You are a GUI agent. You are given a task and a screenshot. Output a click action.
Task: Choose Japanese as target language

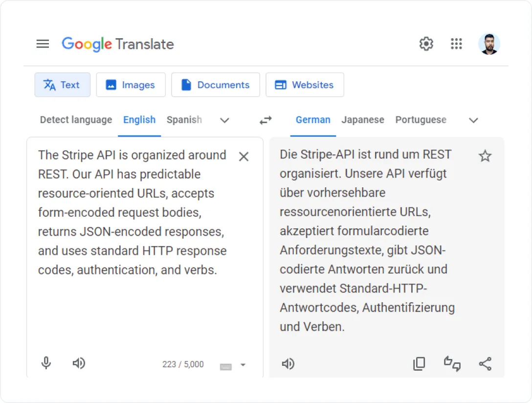point(363,120)
